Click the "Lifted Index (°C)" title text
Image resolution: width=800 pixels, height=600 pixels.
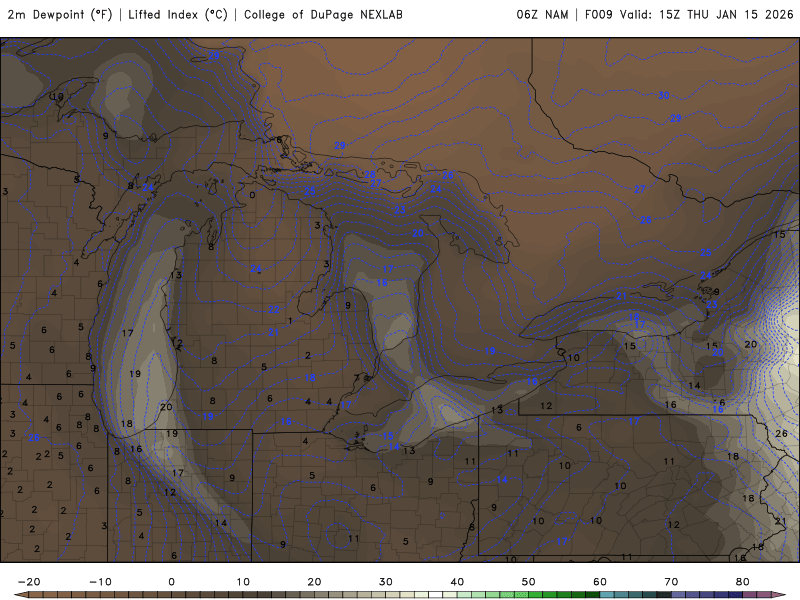click(x=178, y=15)
